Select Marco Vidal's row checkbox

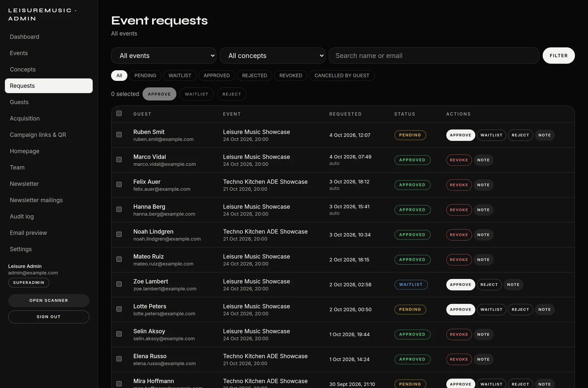(119, 160)
